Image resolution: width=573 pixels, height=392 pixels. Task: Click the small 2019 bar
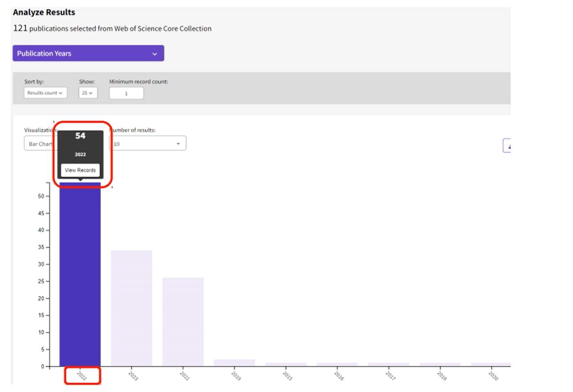coord(234,363)
